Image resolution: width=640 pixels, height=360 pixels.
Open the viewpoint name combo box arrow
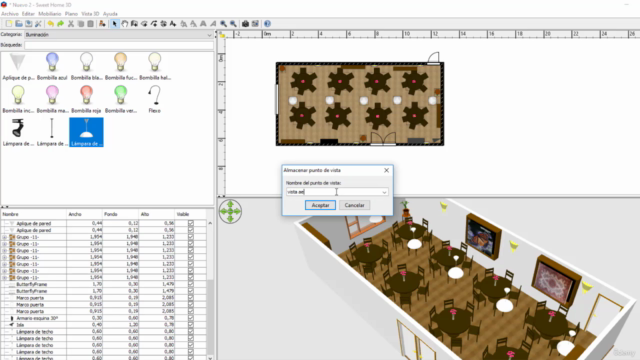tap(384, 192)
